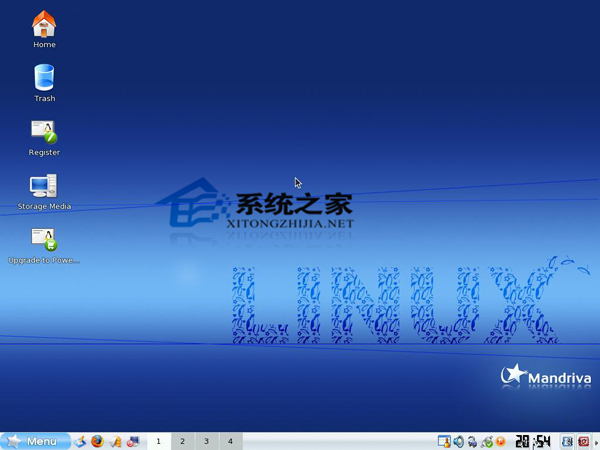This screenshot has width=600, height=450.
Task: Switch to virtual desktop 4
Action: coord(230,441)
